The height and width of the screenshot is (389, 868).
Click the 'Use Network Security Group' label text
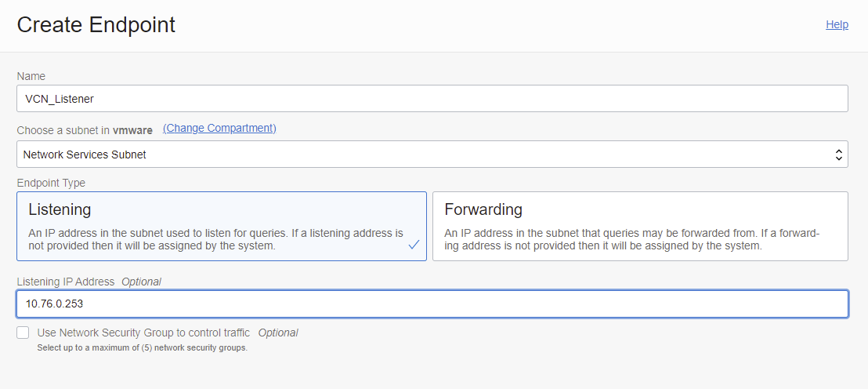[x=143, y=333]
